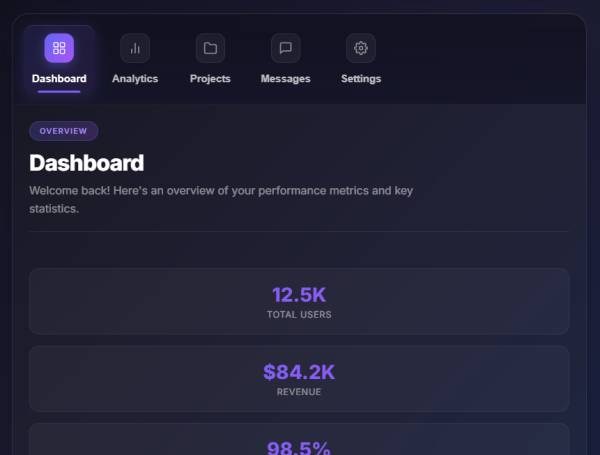Click the Total Users label
Screen dimensions: 600x455
coord(299,315)
